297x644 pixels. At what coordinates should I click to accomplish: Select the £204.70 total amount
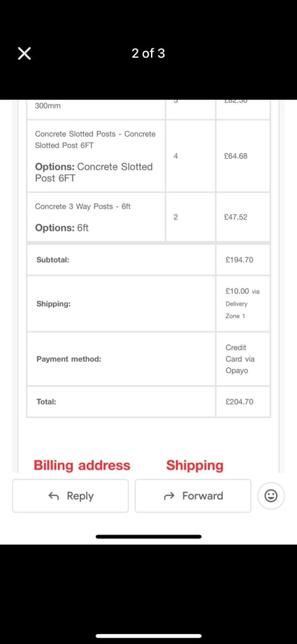[x=240, y=402]
